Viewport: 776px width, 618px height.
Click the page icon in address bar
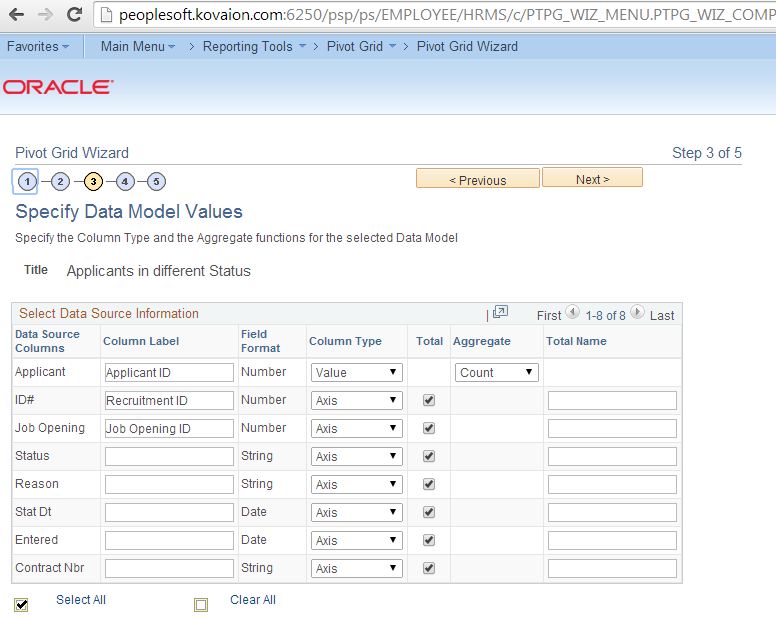pos(106,15)
